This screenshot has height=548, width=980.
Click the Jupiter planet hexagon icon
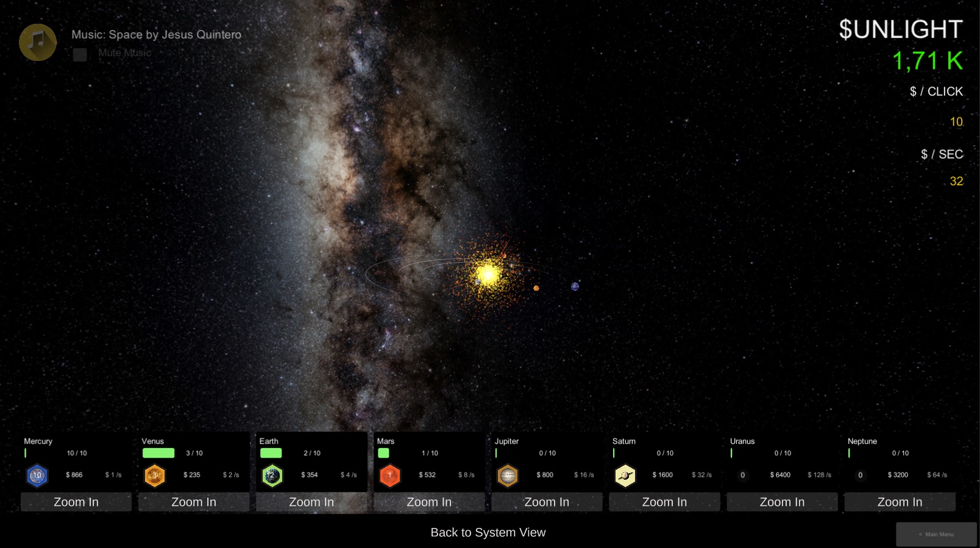(508, 475)
